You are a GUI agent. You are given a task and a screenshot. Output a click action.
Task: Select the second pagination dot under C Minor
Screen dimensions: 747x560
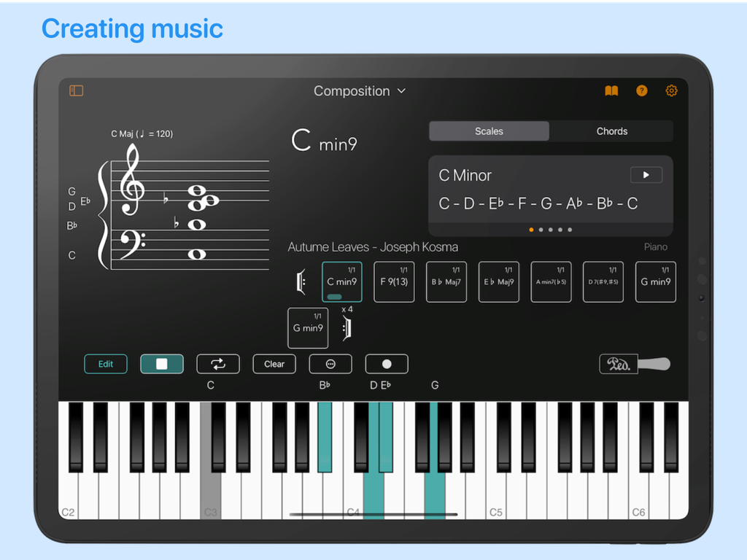tap(541, 229)
